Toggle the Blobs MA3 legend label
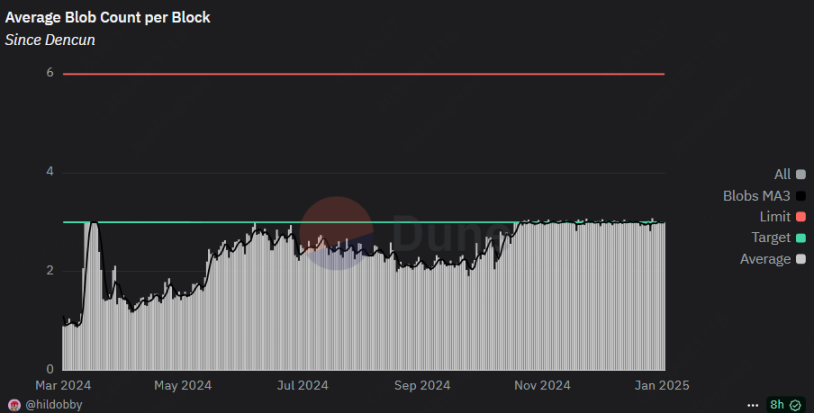Screen dimensions: 814x413 point(757,195)
